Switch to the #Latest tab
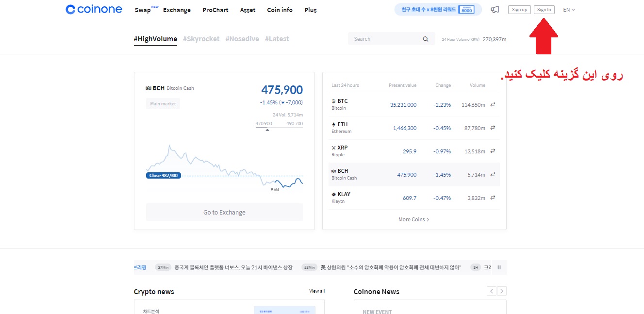Viewport: 644px width, 314px height. pos(277,39)
